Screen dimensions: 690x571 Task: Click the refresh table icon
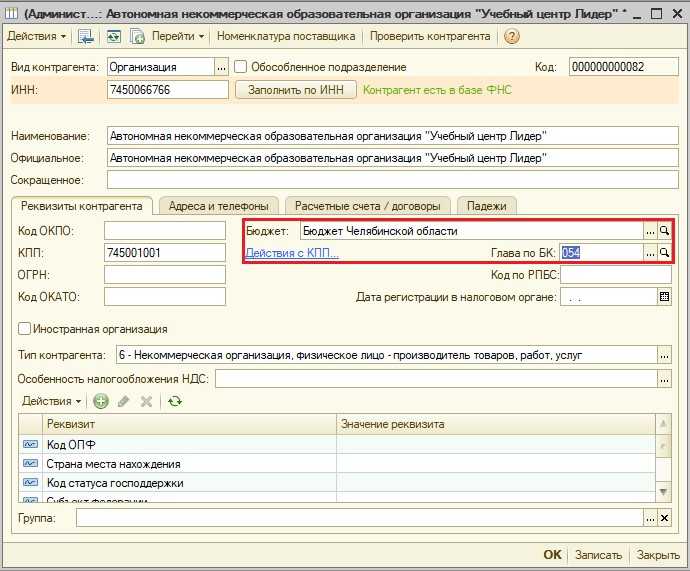tap(175, 401)
